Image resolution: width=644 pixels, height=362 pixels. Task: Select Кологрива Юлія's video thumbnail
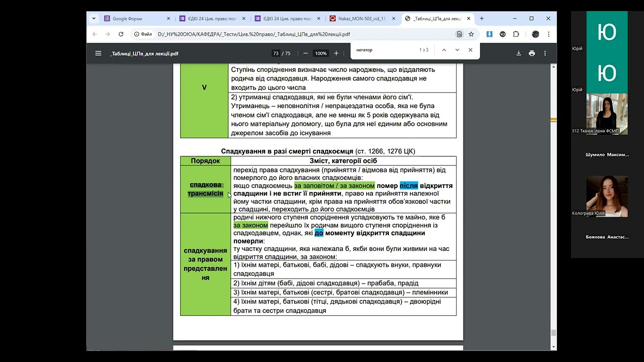pyautogui.click(x=607, y=196)
